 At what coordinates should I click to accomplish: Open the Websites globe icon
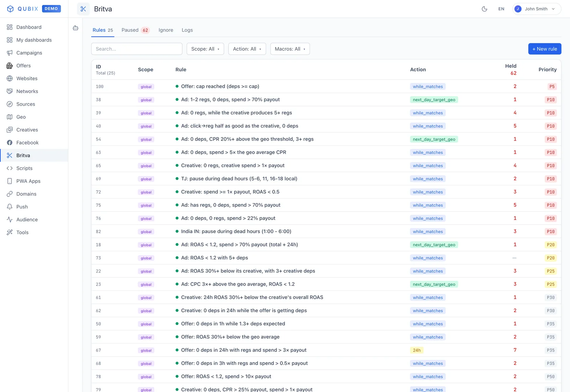click(10, 78)
